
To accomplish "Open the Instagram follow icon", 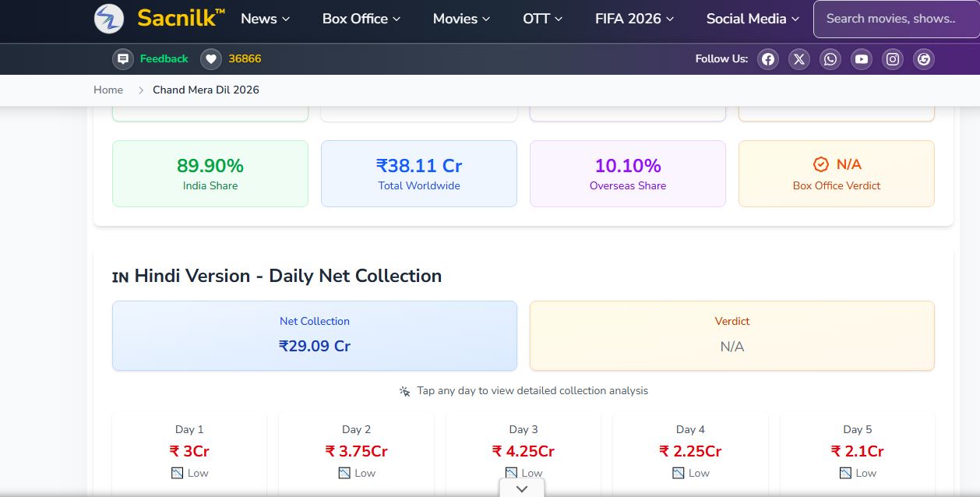I will [893, 59].
